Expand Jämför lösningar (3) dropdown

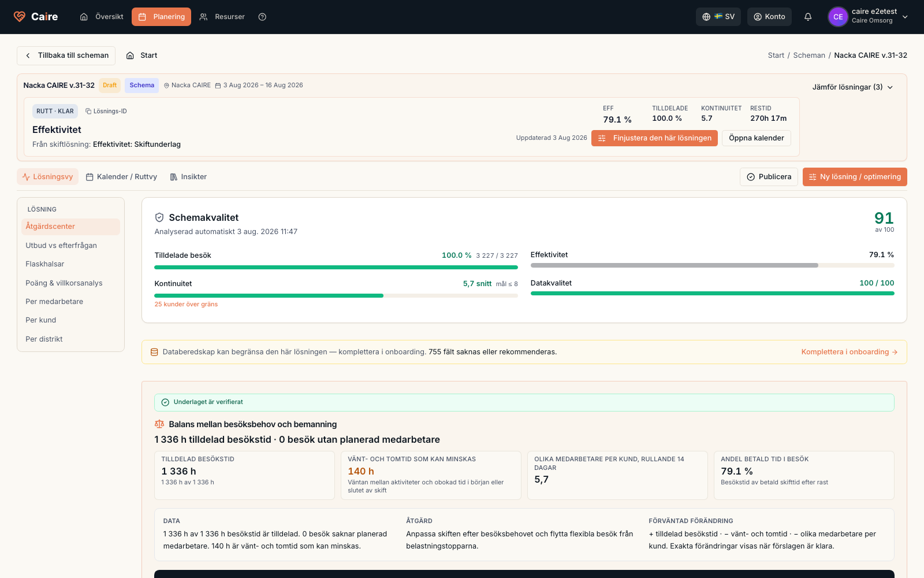coord(852,87)
